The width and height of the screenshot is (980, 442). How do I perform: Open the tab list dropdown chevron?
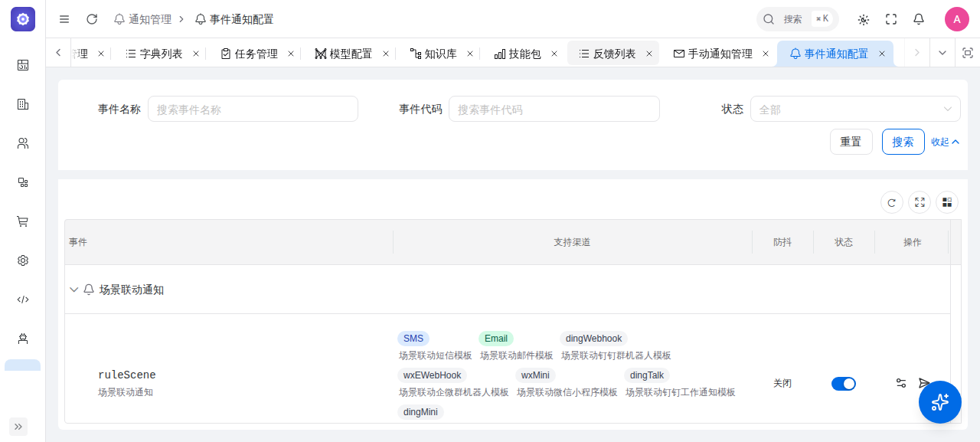tap(942, 53)
